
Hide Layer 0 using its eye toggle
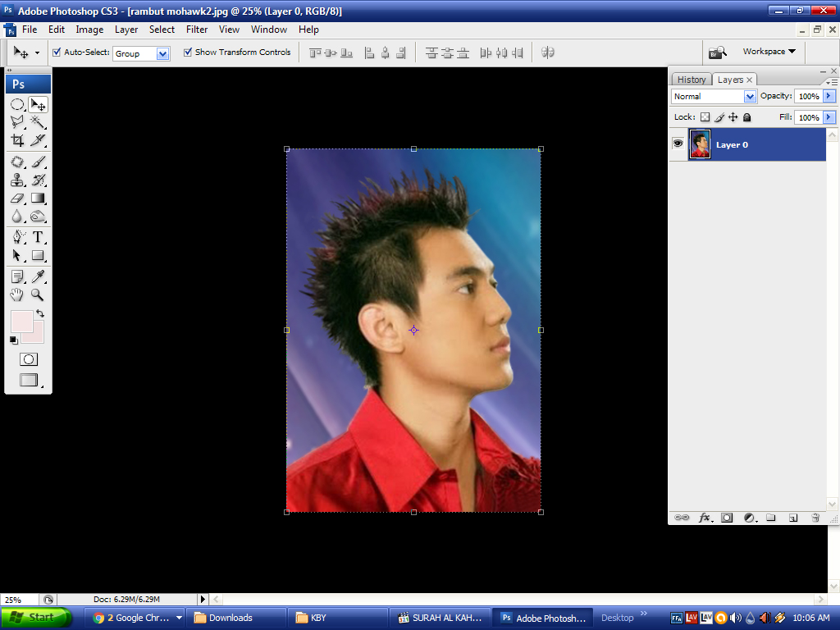(x=678, y=144)
